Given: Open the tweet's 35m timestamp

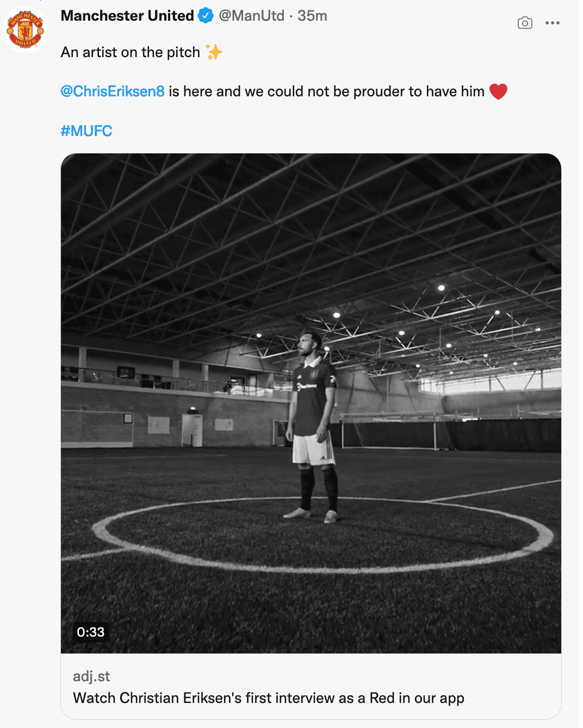Looking at the screenshot, I should [312, 16].
